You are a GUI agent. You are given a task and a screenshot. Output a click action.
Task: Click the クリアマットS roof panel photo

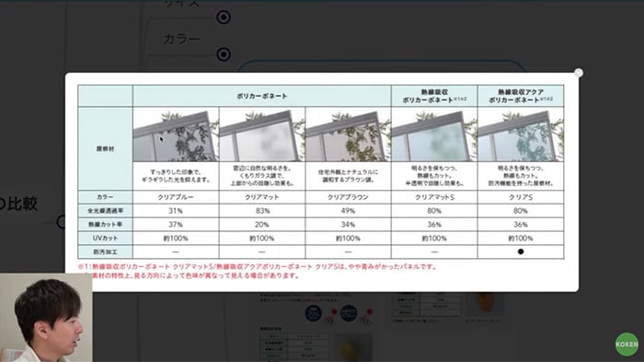tap(434, 134)
